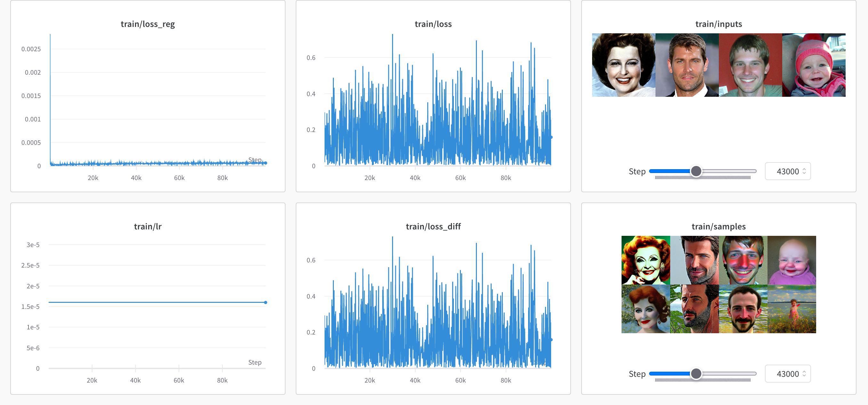Click the train/lr chart title
The width and height of the screenshot is (868, 405).
point(148,226)
